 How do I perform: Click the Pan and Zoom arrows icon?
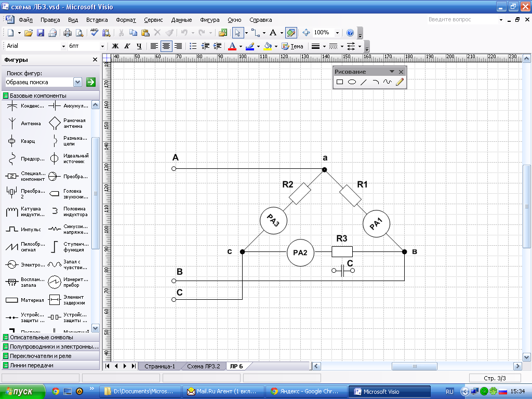[x=306, y=33]
